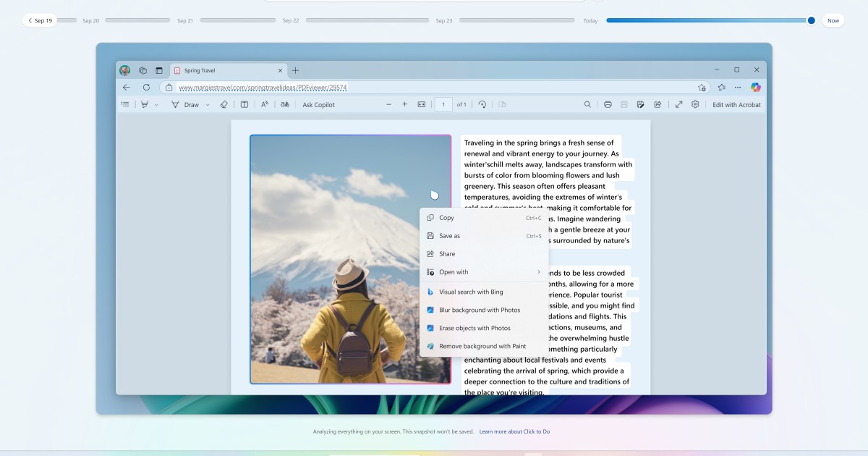Click the Edit with Acrobat button
Image resolution: width=868 pixels, height=456 pixels.
tap(736, 105)
